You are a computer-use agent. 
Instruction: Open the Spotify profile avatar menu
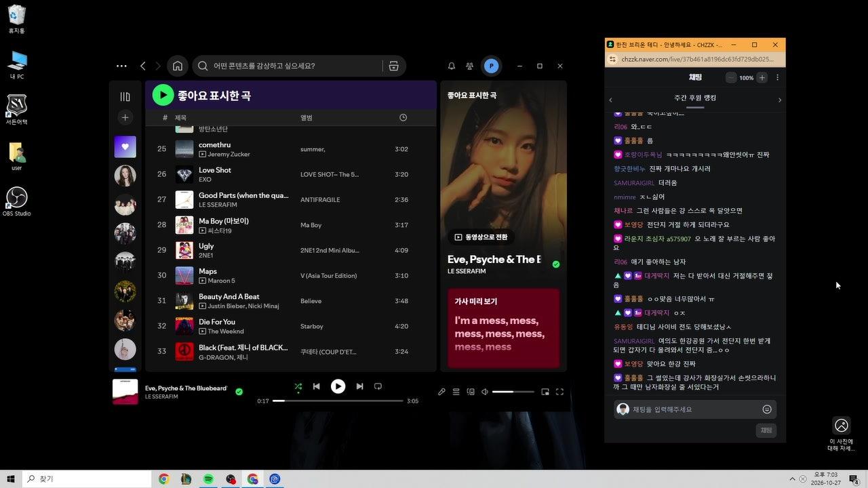tap(492, 66)
